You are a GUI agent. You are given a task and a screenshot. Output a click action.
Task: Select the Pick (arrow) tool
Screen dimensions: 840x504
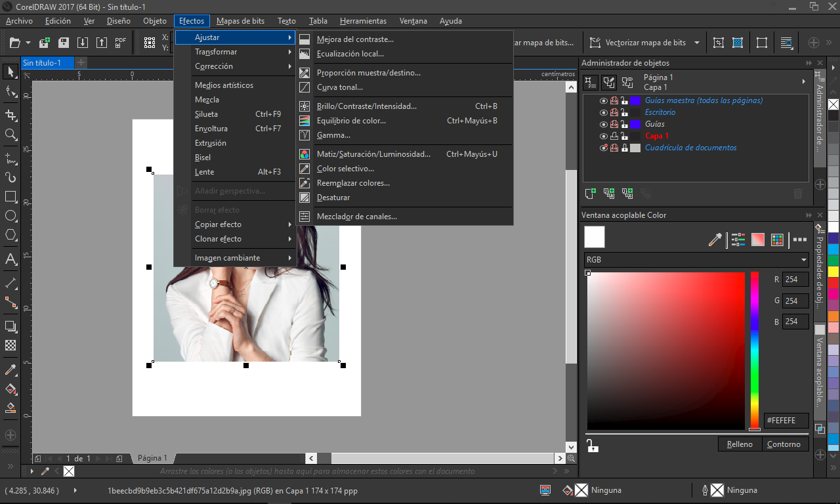[x=10, y=72]
